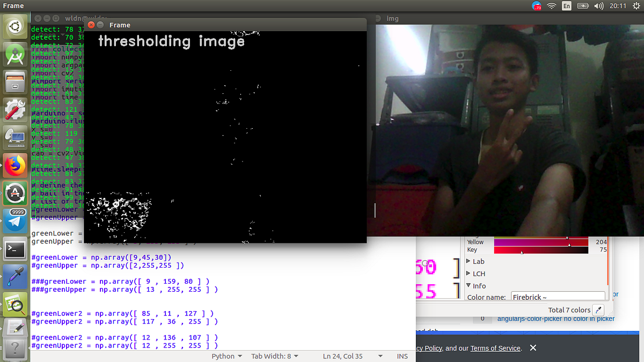The width and height of the screenshot is (644, 362).
Task: Open the Ubuntu dash home icon
Action: [x=14, y=25]
